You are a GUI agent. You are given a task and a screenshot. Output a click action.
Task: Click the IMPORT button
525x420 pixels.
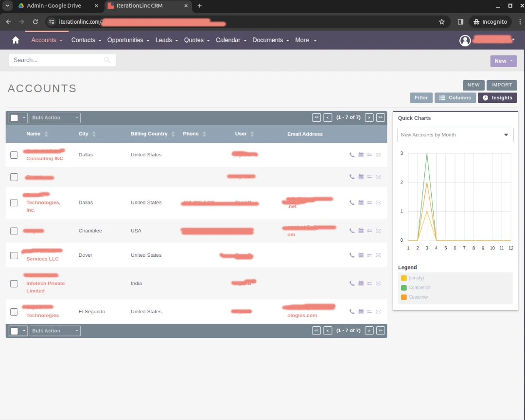[x=502, y=85]
